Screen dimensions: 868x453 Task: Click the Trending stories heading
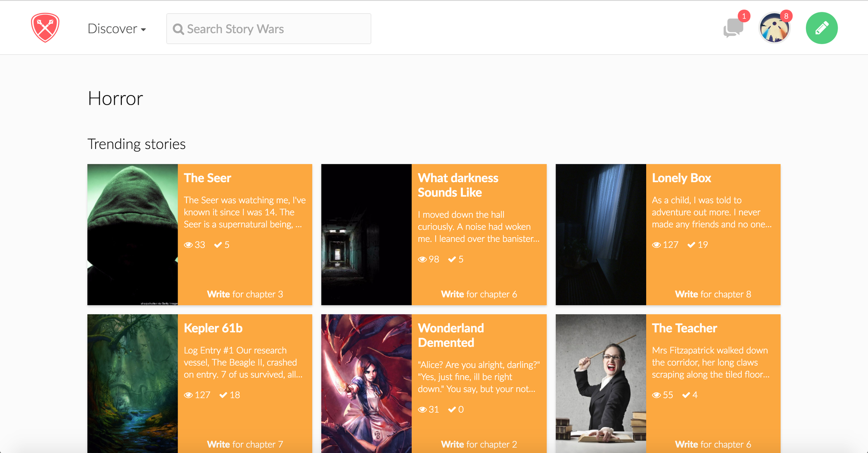(136, 144)
